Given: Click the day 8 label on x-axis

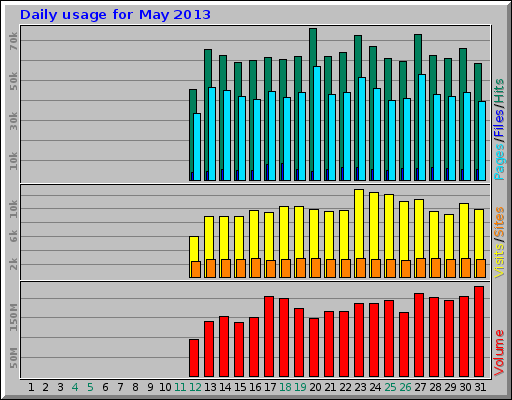Looking at the screenshot, I should pos(135,387).
